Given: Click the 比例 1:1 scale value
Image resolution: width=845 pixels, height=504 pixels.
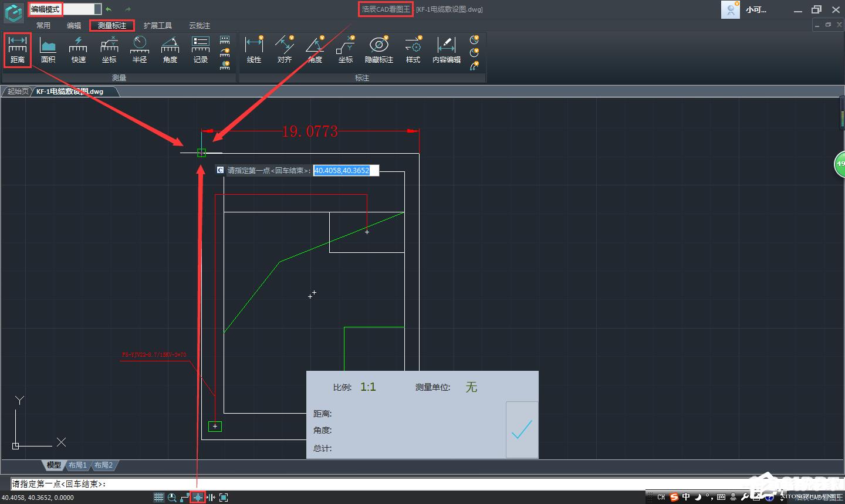Looking at the screenshot, I should point(368,387).
